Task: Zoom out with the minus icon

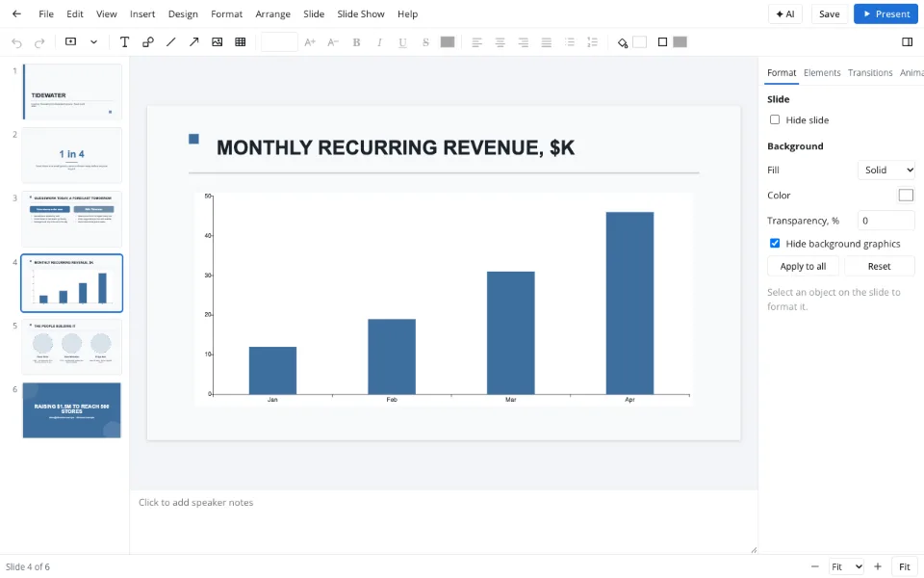Action: coord(814,566)
